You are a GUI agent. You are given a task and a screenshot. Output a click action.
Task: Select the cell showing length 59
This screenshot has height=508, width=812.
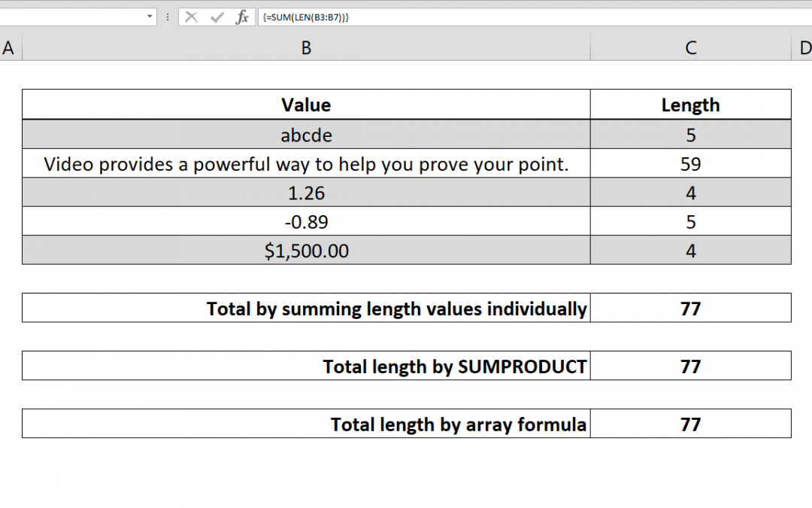point(689,163)
